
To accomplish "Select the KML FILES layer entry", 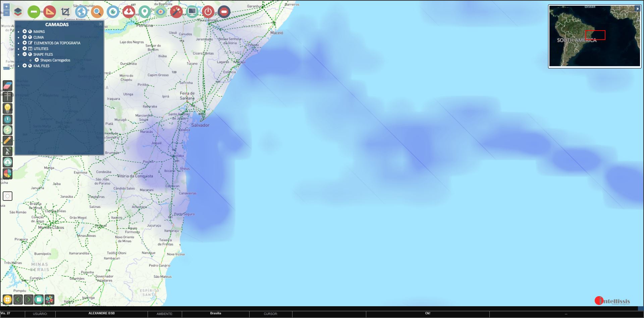I will point(41,66).
